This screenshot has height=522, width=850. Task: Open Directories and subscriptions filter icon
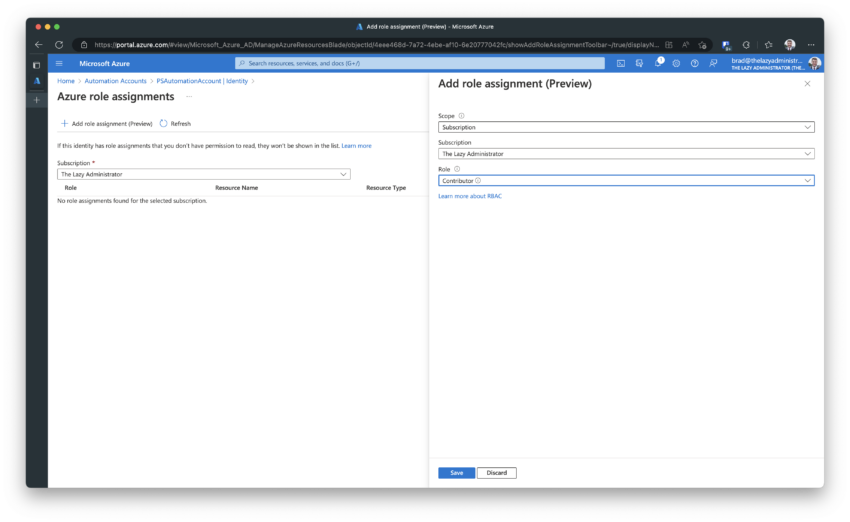pyautogui.click(x=639, y=63)
